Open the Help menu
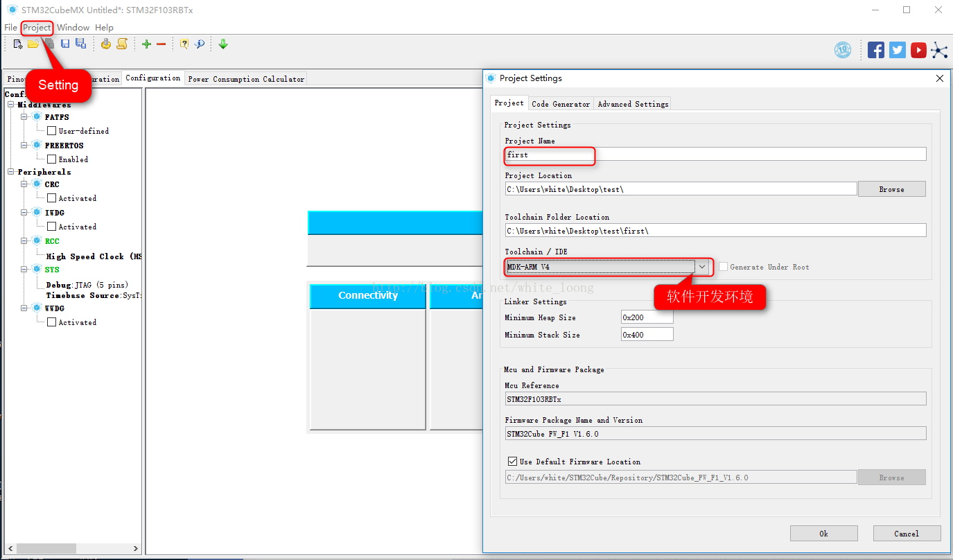953x560 pixels. point(104,28)
